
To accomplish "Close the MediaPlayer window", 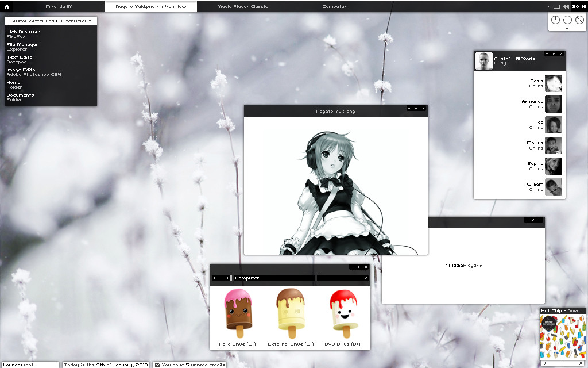I will tap(541, 220).
